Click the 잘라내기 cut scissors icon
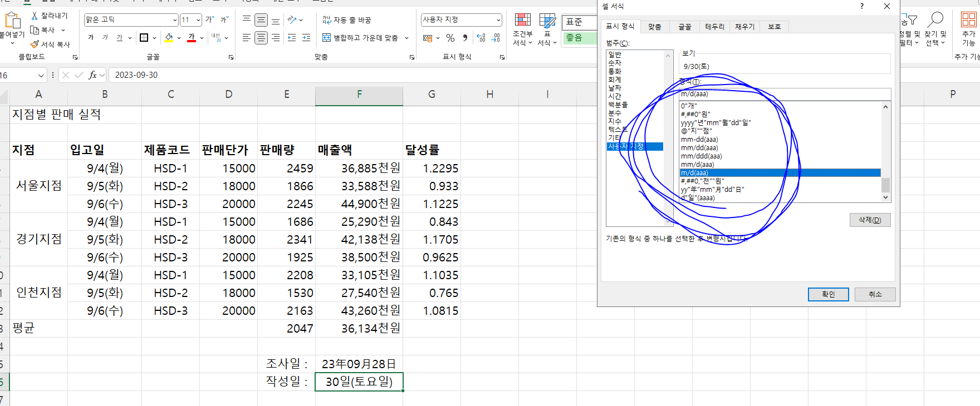The height and width of the screenshot is (406, 980). point(35,16)
